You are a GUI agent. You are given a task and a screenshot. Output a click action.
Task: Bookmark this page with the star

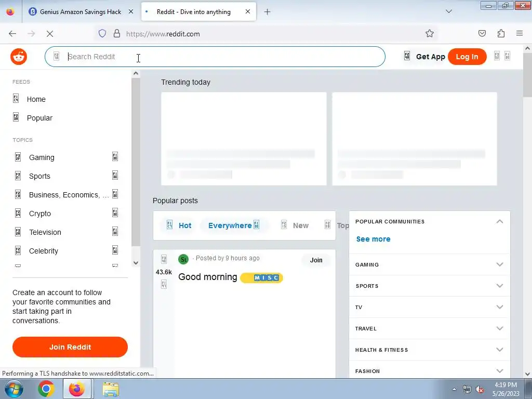(430, 33)
